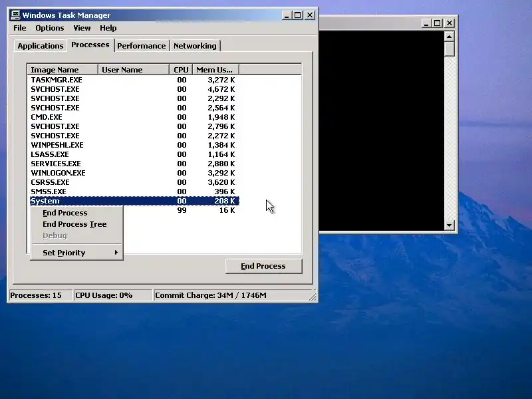This screenshot has height=399, width=532.
Task: Sort by User Name column header
Action: pyautogui.click(x=134, y=70)
